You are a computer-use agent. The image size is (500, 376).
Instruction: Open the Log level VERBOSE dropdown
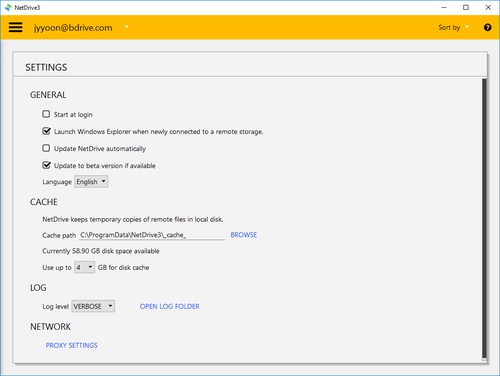(93, 306)
